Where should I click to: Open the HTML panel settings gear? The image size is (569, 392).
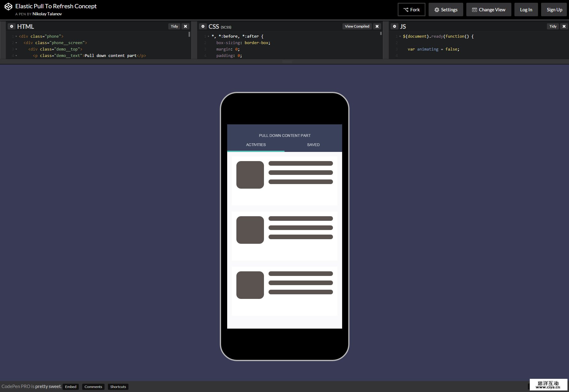(12, 26)
